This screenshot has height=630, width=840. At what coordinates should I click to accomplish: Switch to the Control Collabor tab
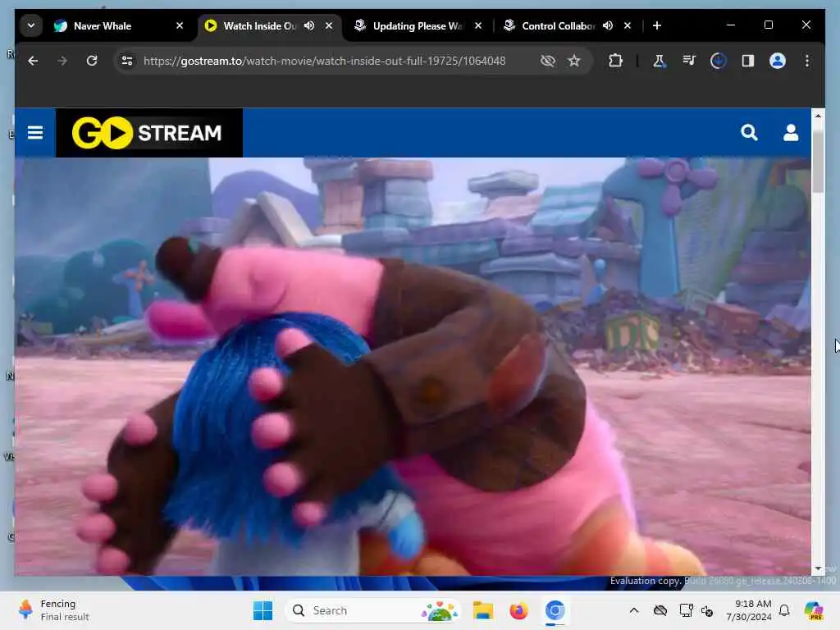557,25
